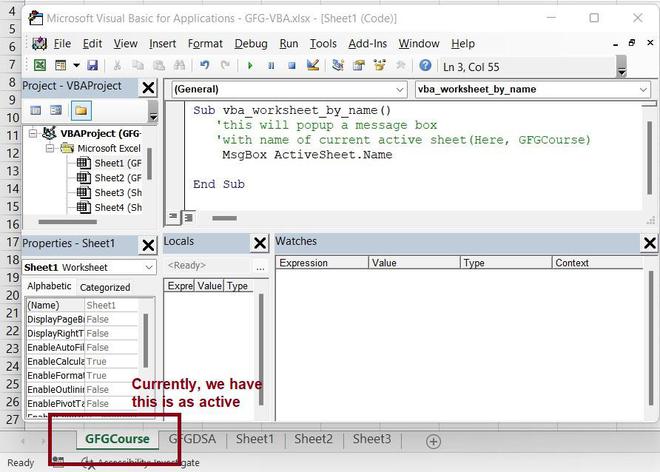Image resolution: width=660 pixels, height=472 pixels.
Task: Click the Undo arrow icon
Action: pos(205,65)
